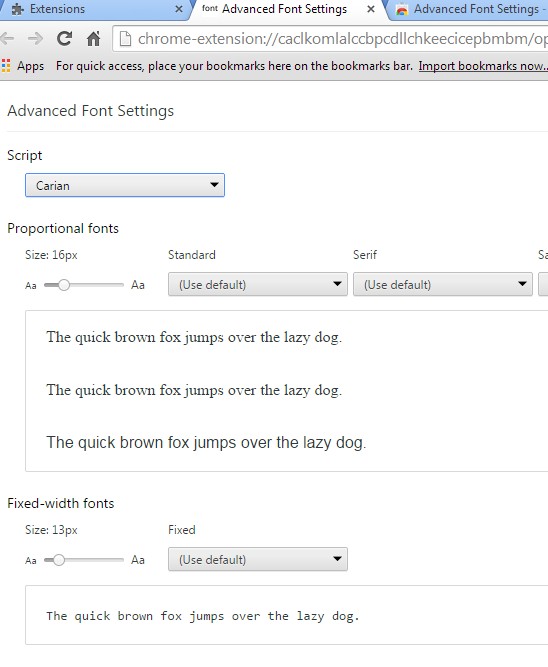The height and width of the screenshot is (667, 548).
Task: Go to the home page icon
Action: pos(93,39)
